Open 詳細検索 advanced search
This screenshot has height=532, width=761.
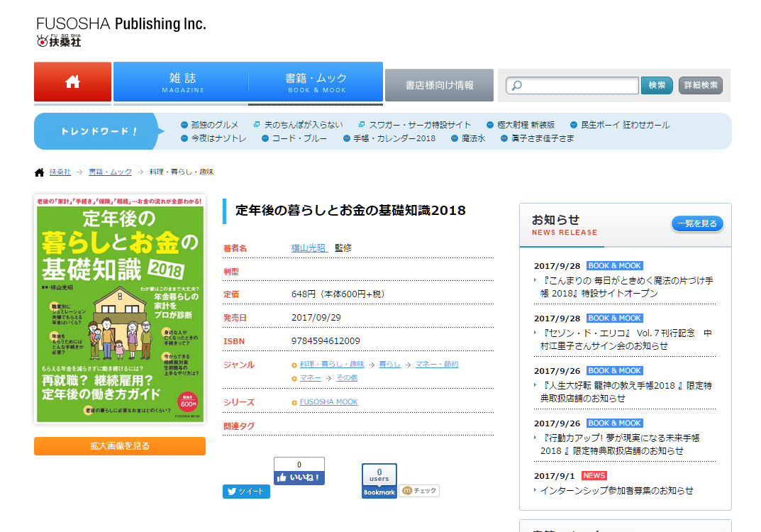point(700,85)
